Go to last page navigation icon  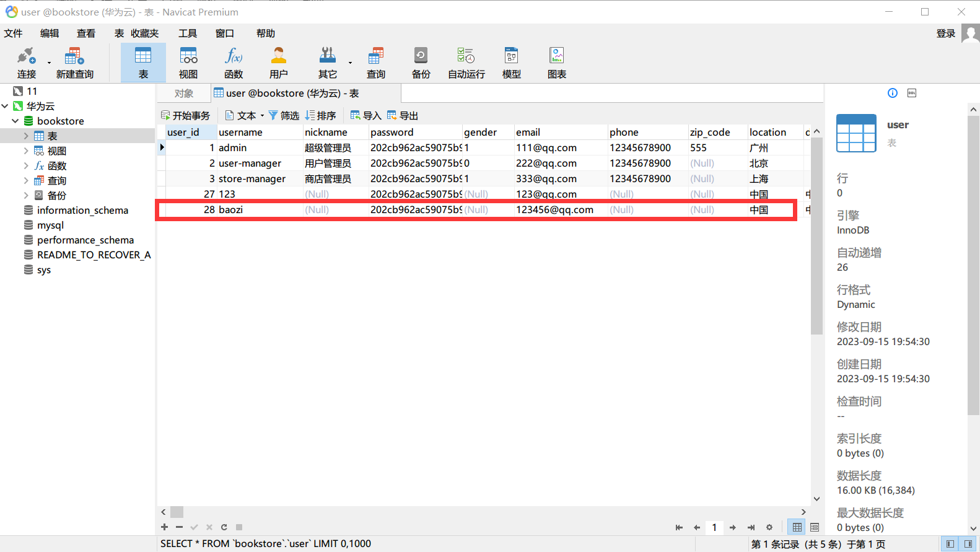pos(751,527)
